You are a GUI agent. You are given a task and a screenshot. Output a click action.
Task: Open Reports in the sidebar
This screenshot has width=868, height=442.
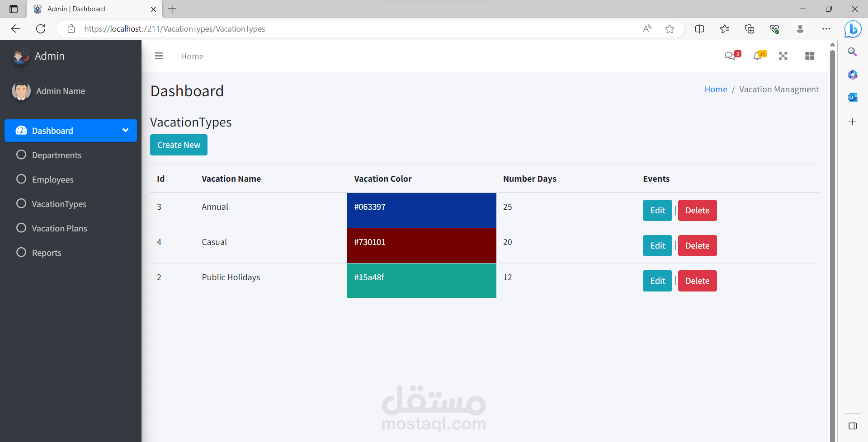pos(47,253)
